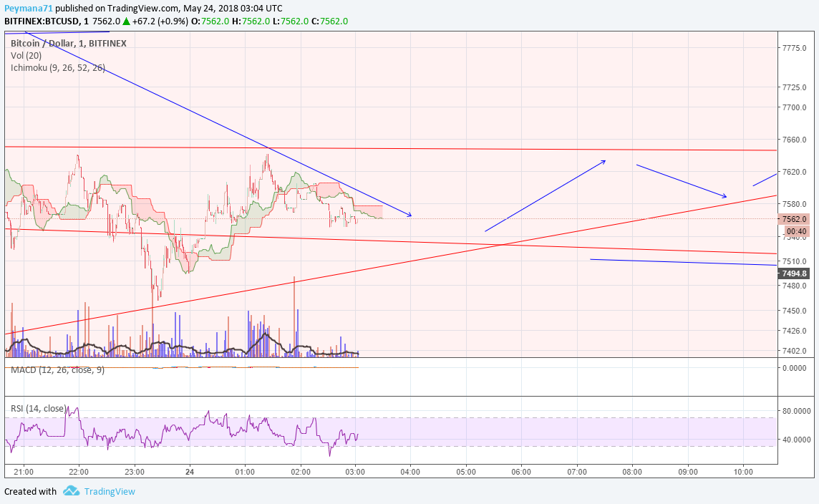819x504 pixels.
Task: Click the 7660.0 price axis value
Action: [794, 140]
